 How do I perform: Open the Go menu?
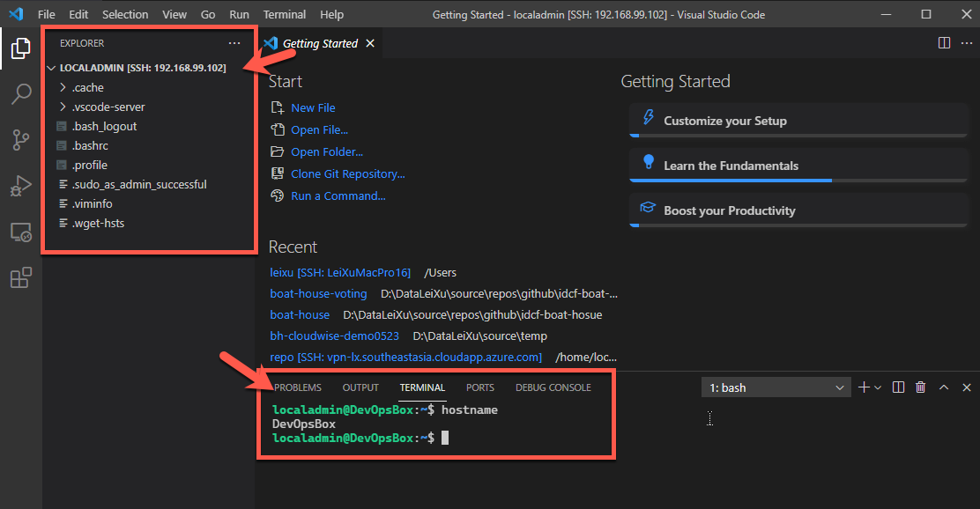[x=208, y=14]
